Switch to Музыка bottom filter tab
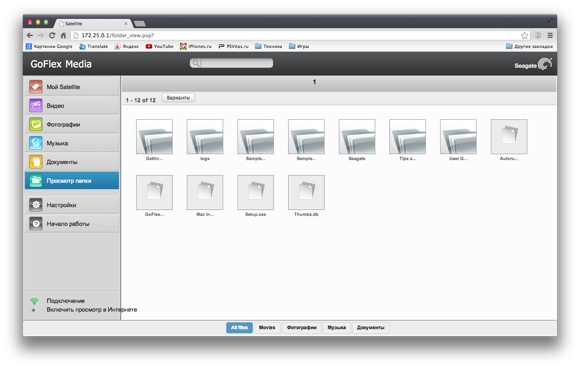 pyautogui.click(x=337, y=328)
